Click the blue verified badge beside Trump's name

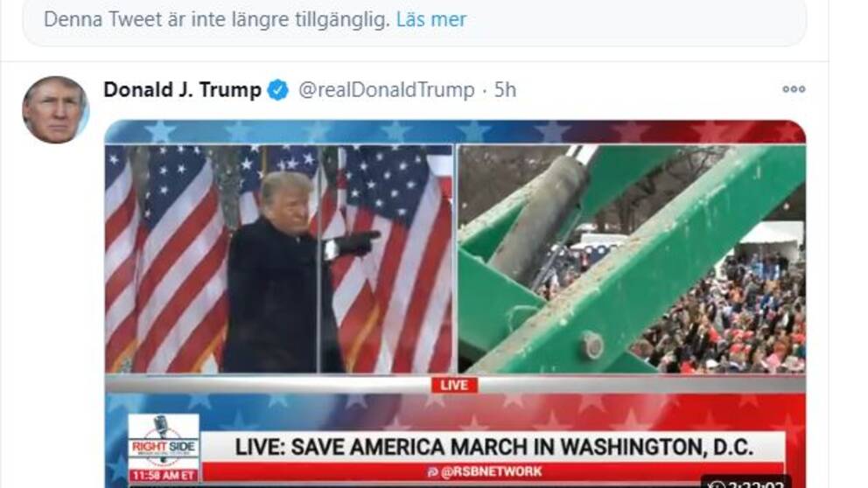click(x=278, y=89)
